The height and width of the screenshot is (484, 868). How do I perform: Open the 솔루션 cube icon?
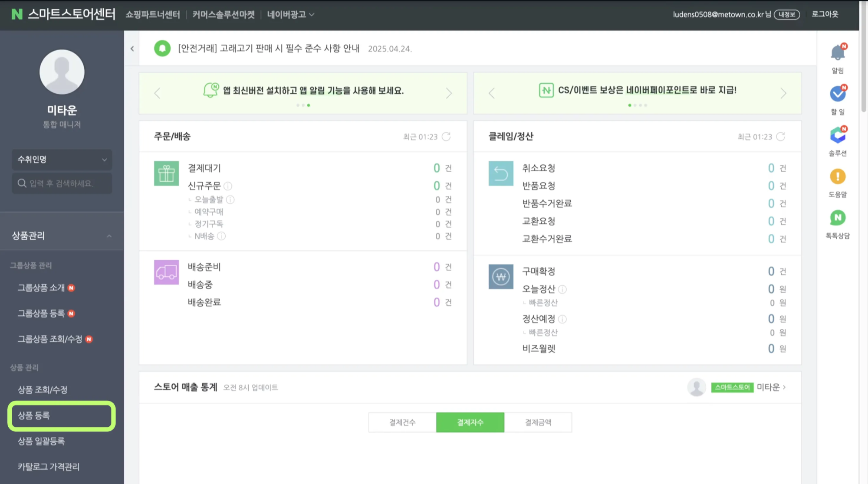pyautogui.click(x=837, y=134)
